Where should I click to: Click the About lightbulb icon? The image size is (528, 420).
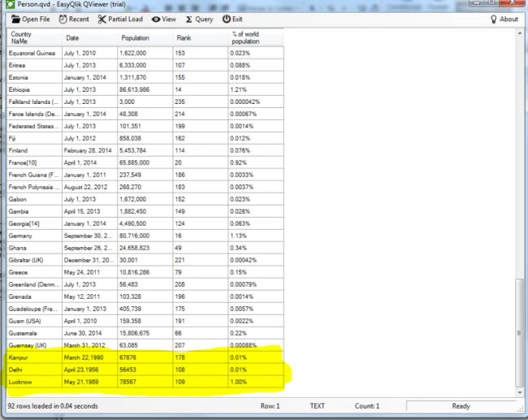point(494,19)
